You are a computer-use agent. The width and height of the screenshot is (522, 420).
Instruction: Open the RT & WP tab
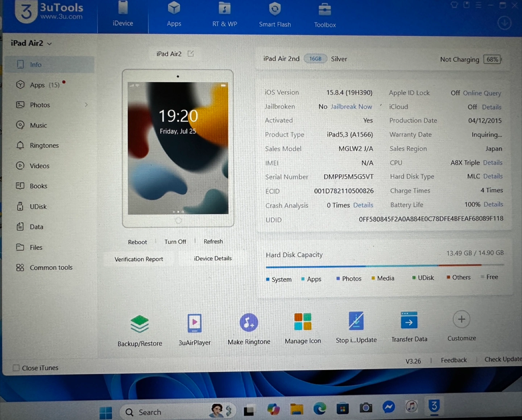(225, 15)
